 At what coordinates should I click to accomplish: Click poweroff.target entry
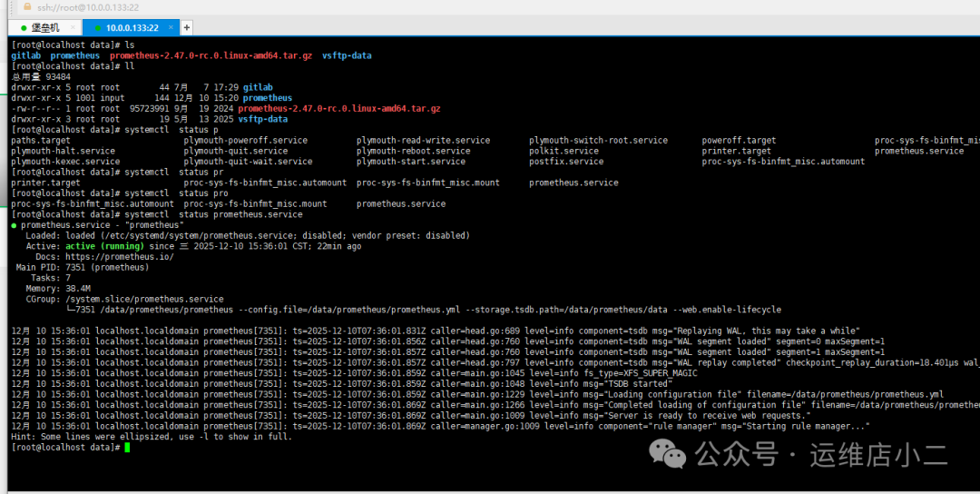point(739,141)
